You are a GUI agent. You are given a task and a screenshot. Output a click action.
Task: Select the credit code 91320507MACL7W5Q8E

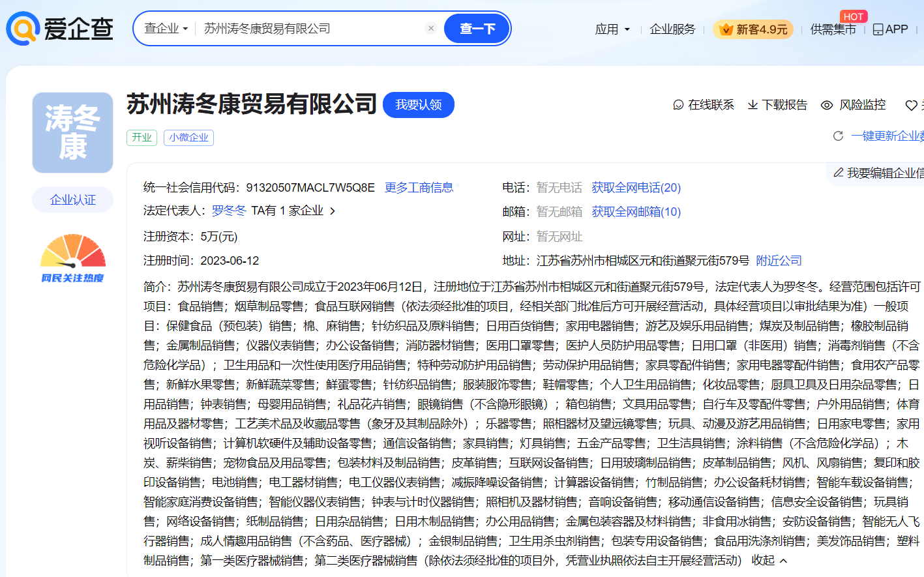(x=310, y=188)
